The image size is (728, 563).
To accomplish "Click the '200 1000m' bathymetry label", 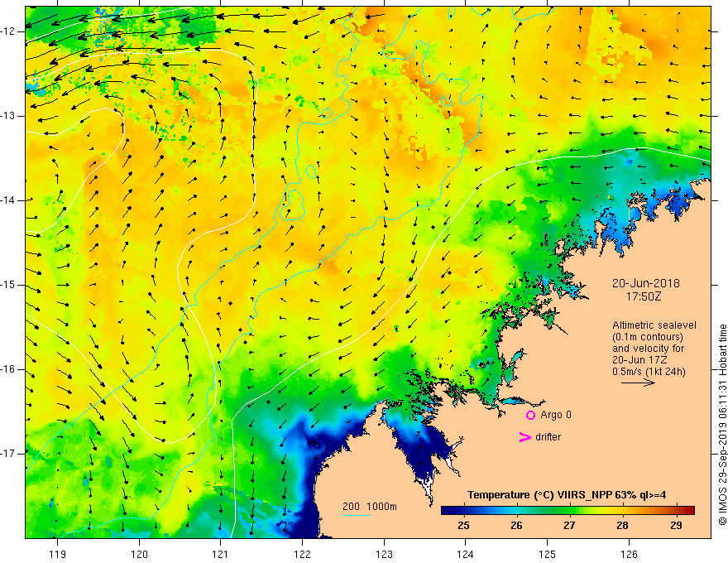I will [x=370, y=507].
